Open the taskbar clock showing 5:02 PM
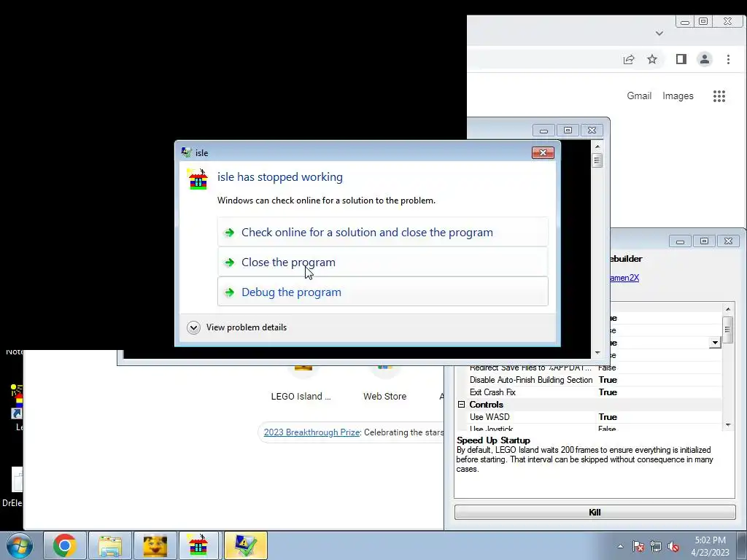 pyautogui.click(x=710, y=546)
